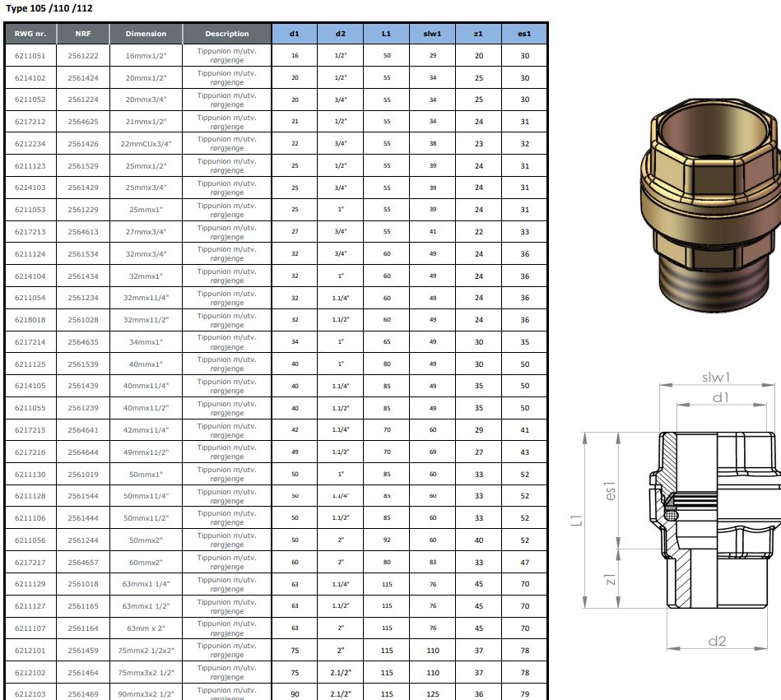Click the 49mmx11/2" dimension cell
This screenshot has width=781, height=700.
pyautogui.click(x=146, y=452)
